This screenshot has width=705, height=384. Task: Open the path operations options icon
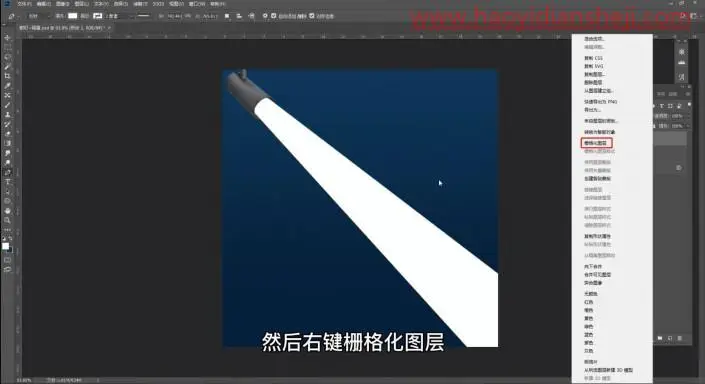click(227, 16)
